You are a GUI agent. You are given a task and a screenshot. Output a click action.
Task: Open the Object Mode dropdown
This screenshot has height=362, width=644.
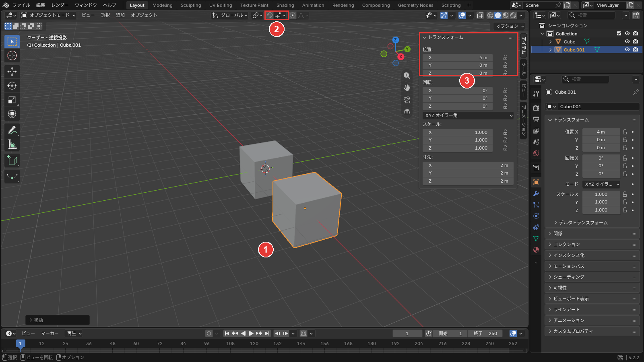click(48, 15)
